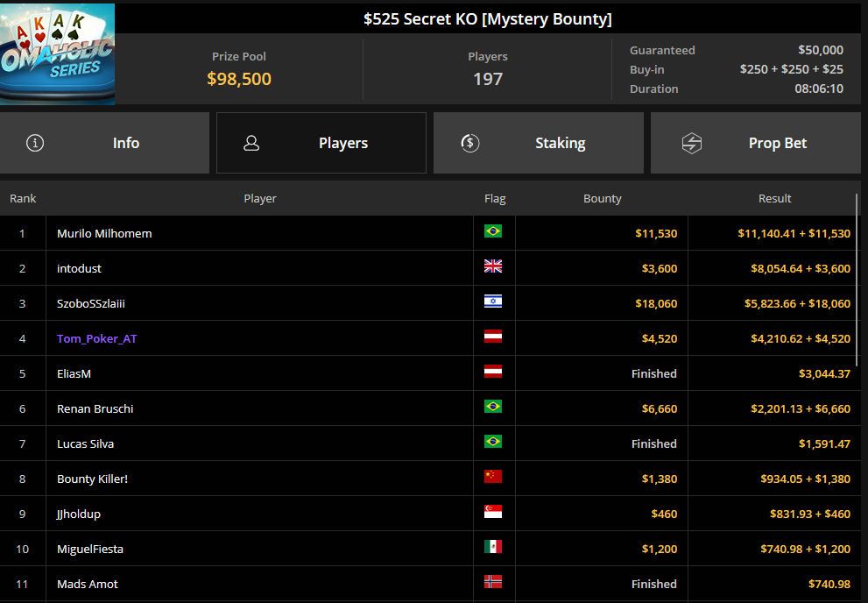Select player JJholdup

(x=79, y=514)
